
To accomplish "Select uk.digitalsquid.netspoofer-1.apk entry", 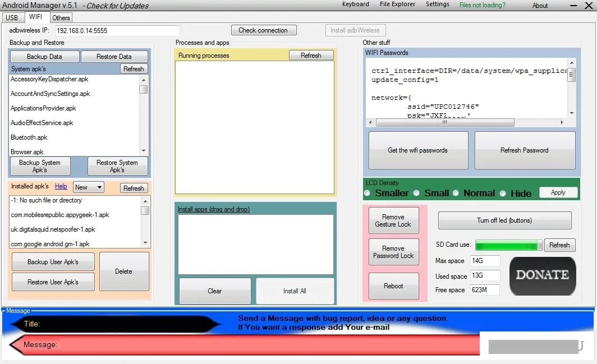I will tap(53, 229).
